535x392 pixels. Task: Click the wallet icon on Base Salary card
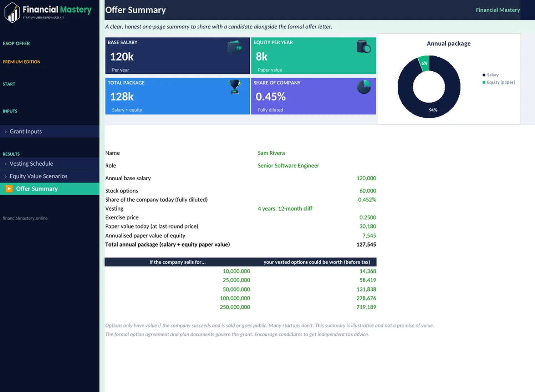tap(235, 47)
